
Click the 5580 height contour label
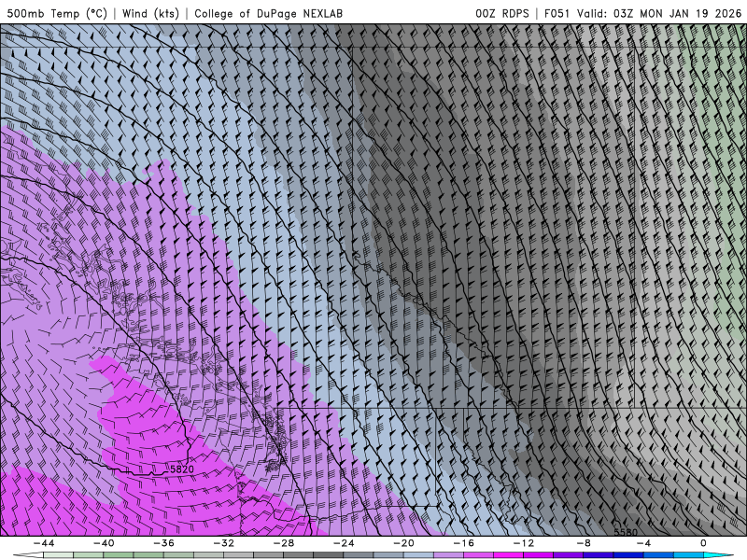pos(626,532)
